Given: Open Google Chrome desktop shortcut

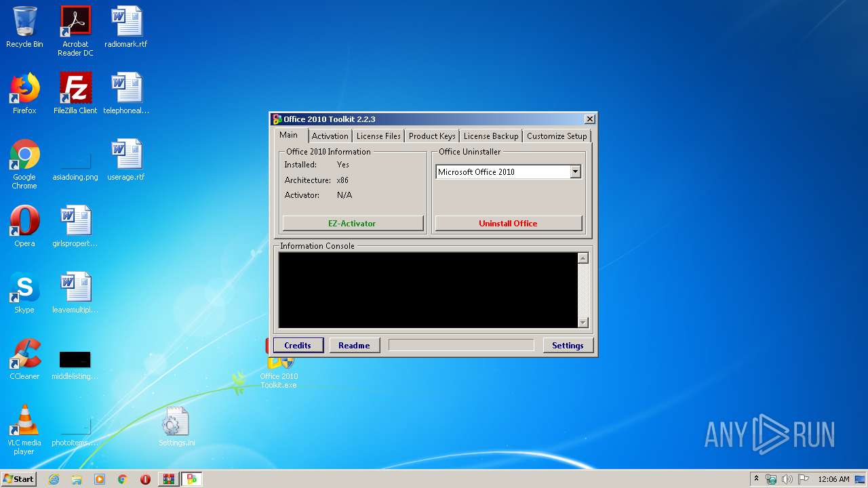Looking at the screenshot, I should pyautogui.click(x=24, y=164).
